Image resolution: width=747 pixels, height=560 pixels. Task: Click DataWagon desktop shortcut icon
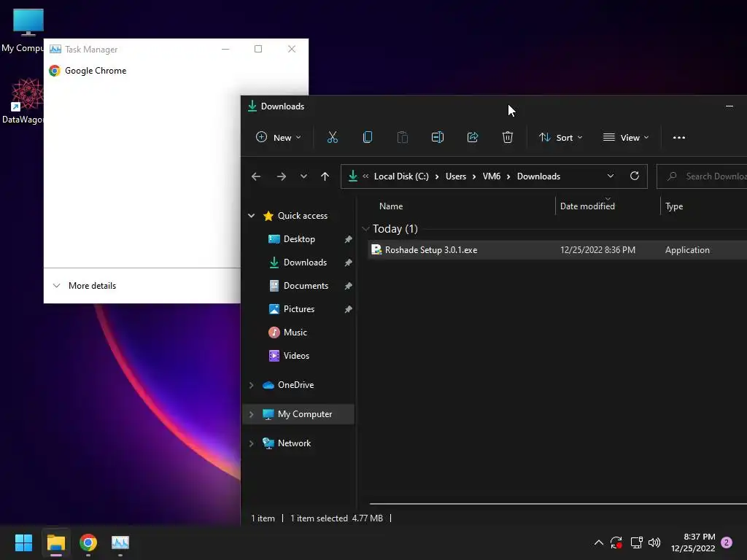coord(25,101)
